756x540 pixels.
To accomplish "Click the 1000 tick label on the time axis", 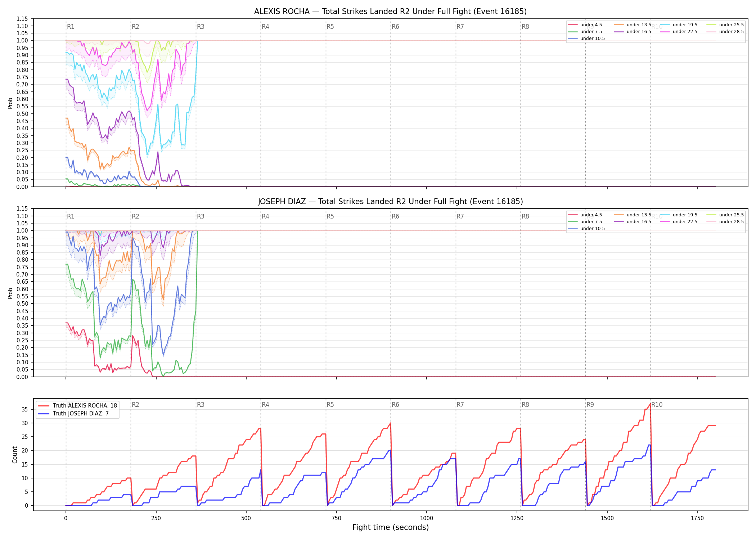I will click(427, 518).
